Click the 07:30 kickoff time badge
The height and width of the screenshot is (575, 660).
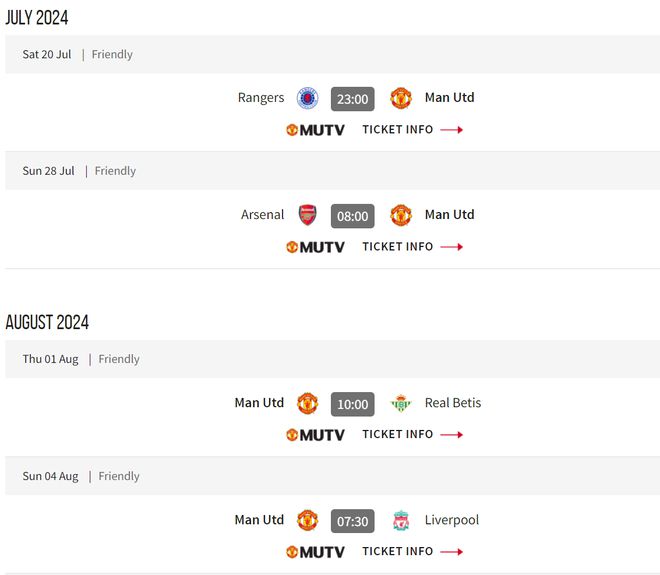353,521
